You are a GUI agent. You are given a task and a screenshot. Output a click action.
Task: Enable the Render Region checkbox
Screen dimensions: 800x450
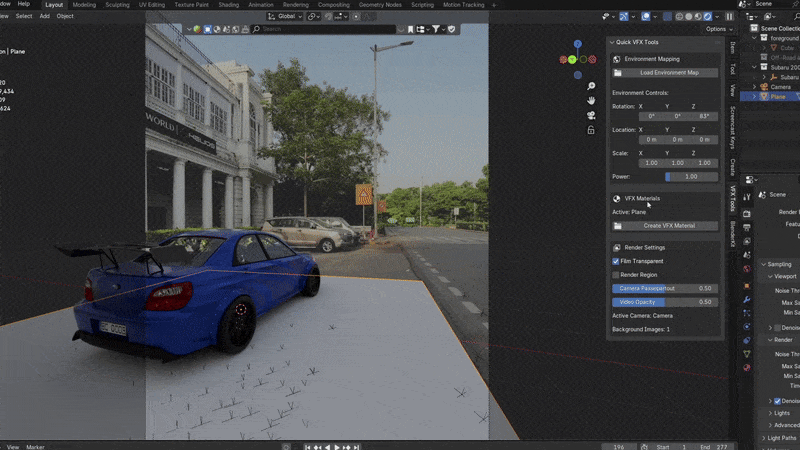(616, 275)
